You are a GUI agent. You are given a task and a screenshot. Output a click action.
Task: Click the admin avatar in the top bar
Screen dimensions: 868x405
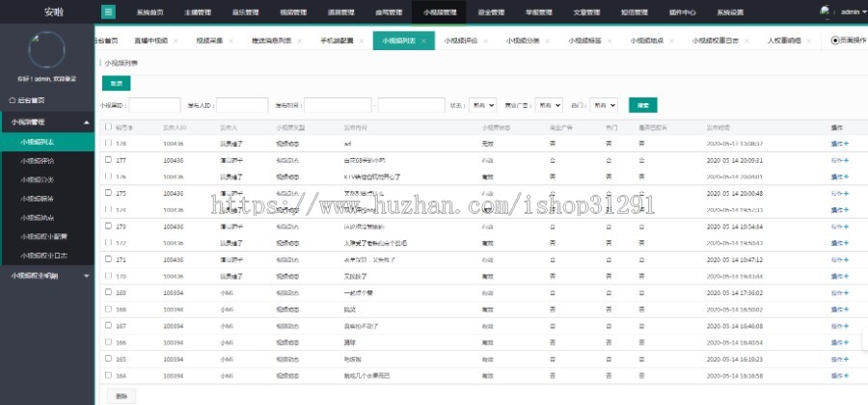[x=826, y=11]
